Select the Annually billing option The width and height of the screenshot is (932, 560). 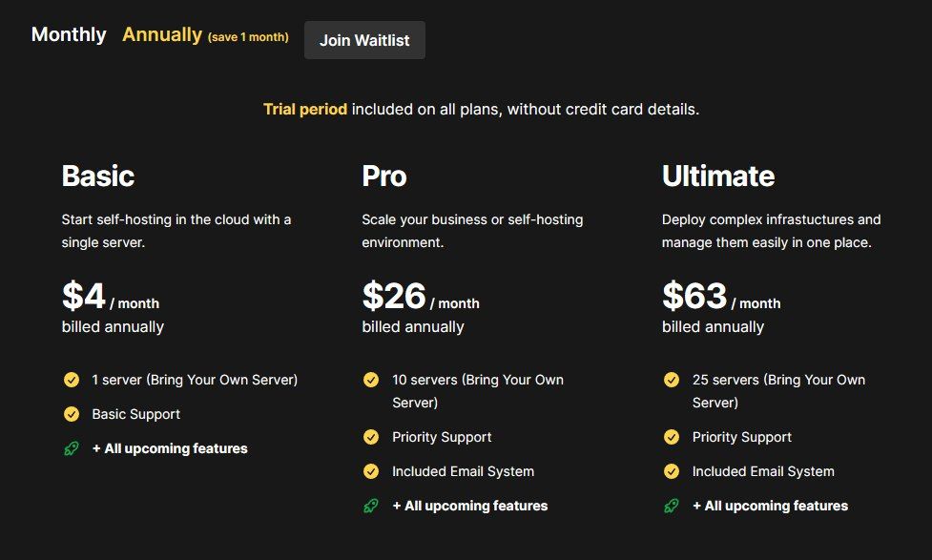pyautogui.click(x=161, y=34)
